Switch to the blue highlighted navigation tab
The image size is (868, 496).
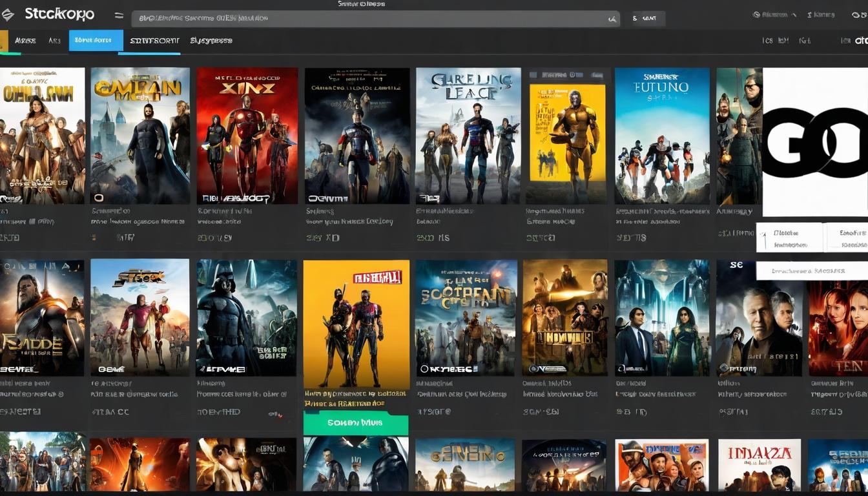click(96, 39)
